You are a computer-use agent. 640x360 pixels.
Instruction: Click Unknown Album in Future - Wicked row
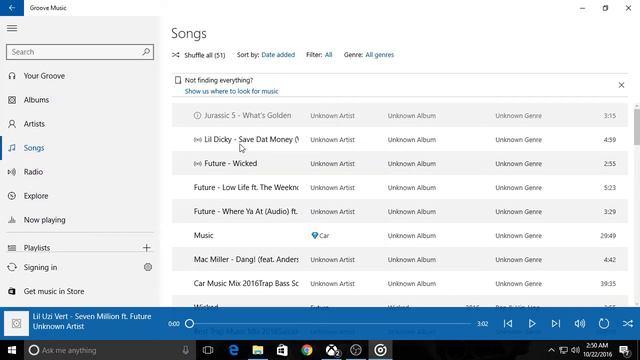coord(412,164)
